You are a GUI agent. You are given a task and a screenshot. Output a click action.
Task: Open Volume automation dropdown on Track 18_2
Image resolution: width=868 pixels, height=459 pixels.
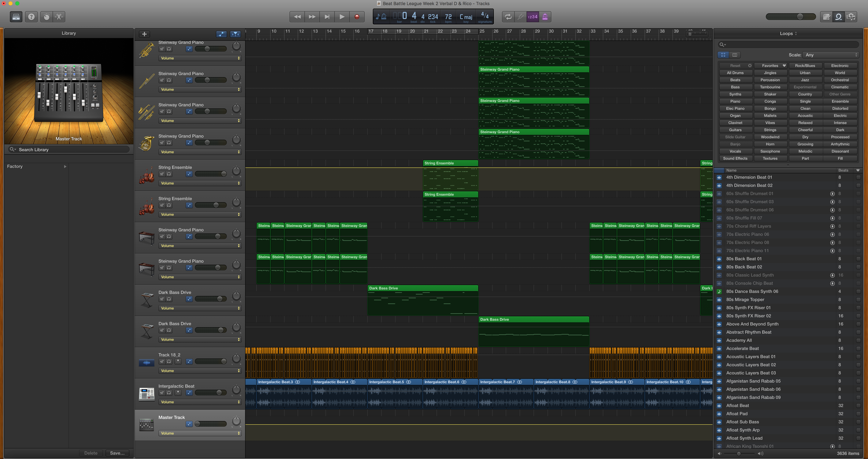tap(200, 371)
